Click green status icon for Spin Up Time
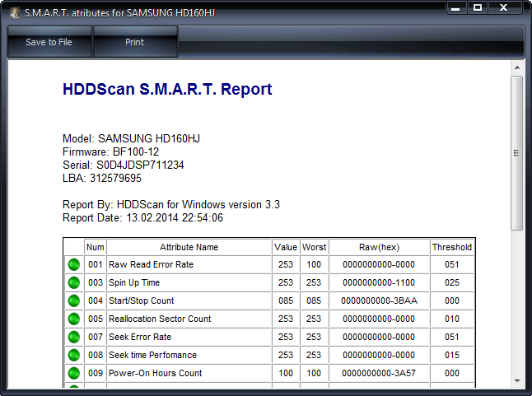 [x=73, y=283]
